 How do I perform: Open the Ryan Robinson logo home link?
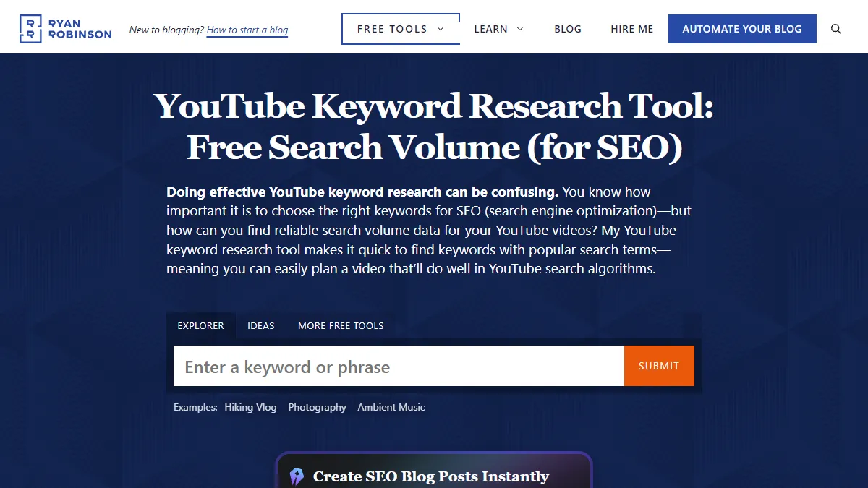[x=65, y=29]
